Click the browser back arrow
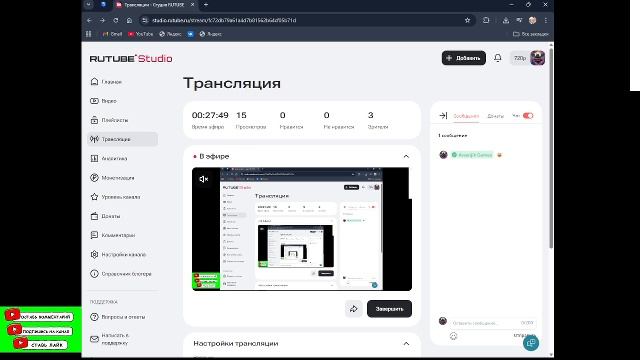The image size is (640, 360). 89,20
